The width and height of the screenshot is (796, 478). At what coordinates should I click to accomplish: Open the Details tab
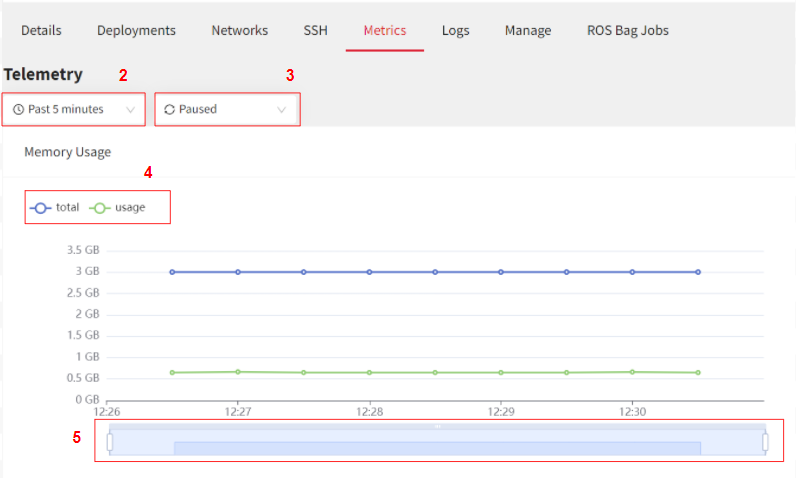pyautogui.click(x=41, y=30)
